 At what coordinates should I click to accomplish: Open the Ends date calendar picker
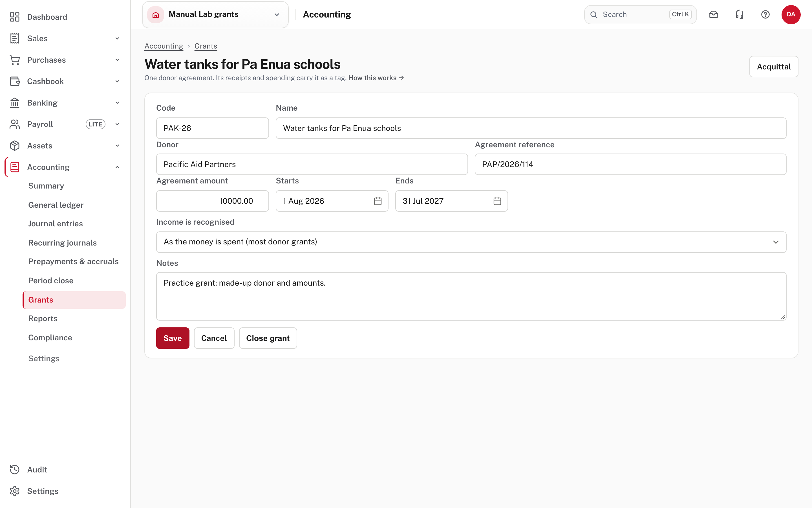click(x=497, y=201)
